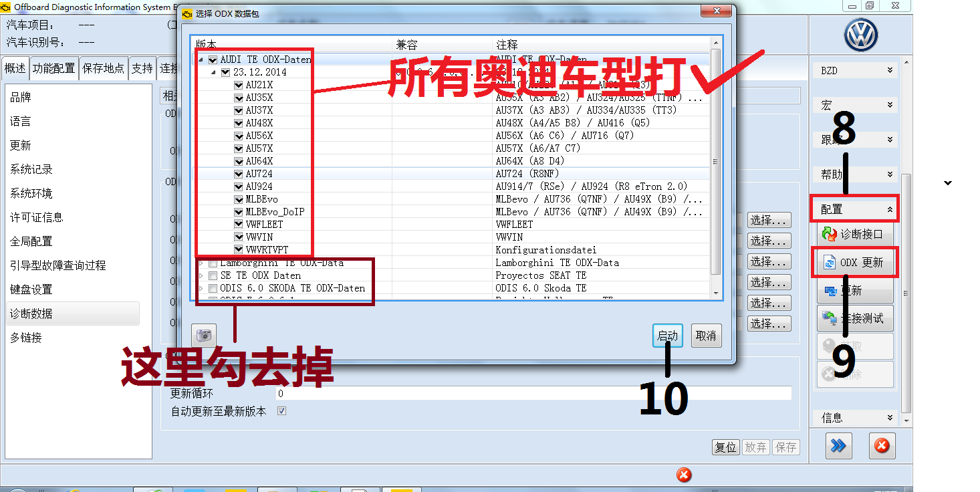Open the 诊断接口 configuration button
Image resolution: width=980 pixels, height=492 pixels.
coord(855,235)
